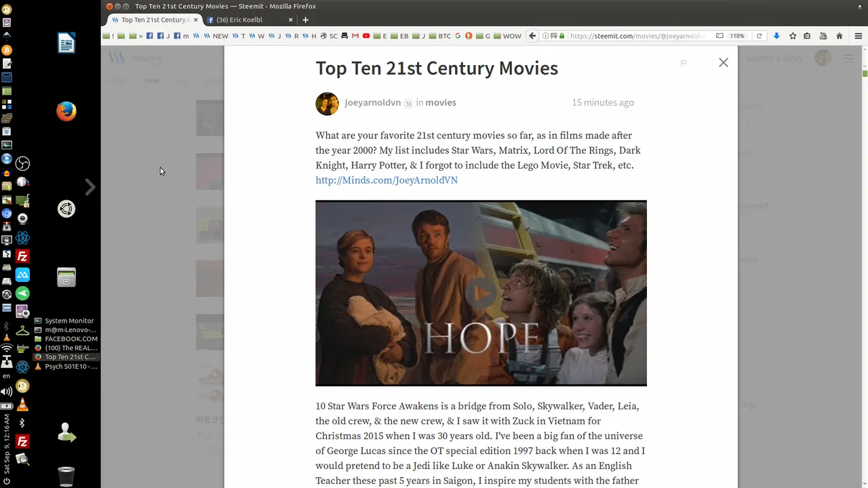Screen dimensions: 868x488
Task: Open the EB bookmarks folder
Action: click(400, 36)
